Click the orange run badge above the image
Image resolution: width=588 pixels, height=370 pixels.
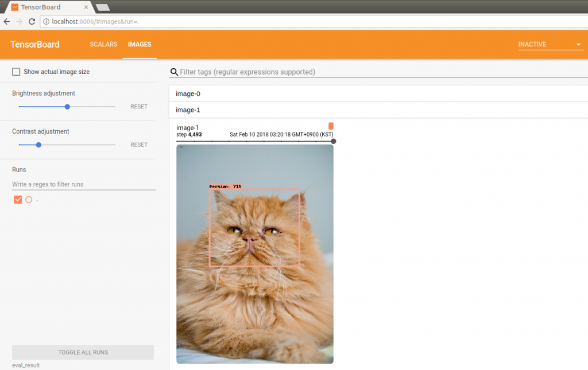click(331, 126)
